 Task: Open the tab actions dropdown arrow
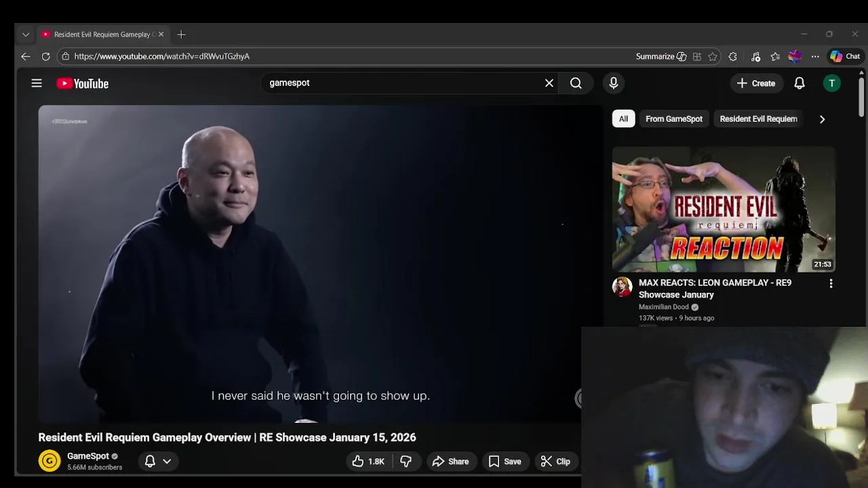pos(26,35)
